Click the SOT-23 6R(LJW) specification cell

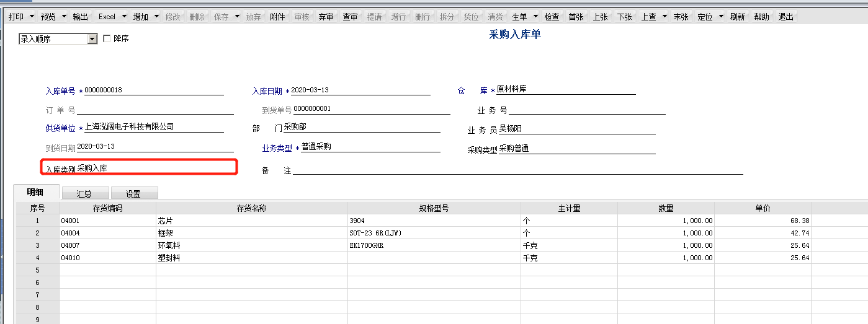tap(434, 233)
